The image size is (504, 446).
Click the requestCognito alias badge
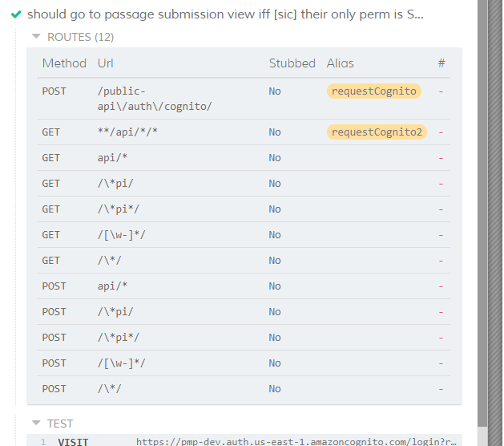click(374, 91)
